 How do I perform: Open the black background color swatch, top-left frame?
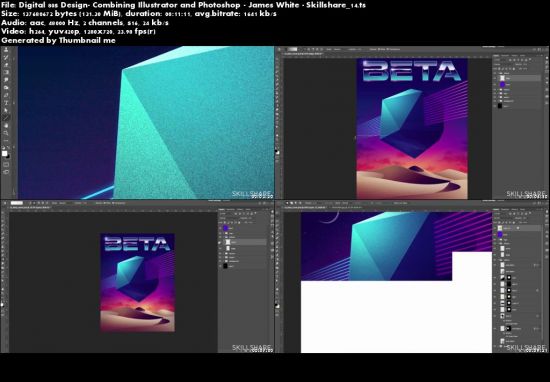click(8, 156)
